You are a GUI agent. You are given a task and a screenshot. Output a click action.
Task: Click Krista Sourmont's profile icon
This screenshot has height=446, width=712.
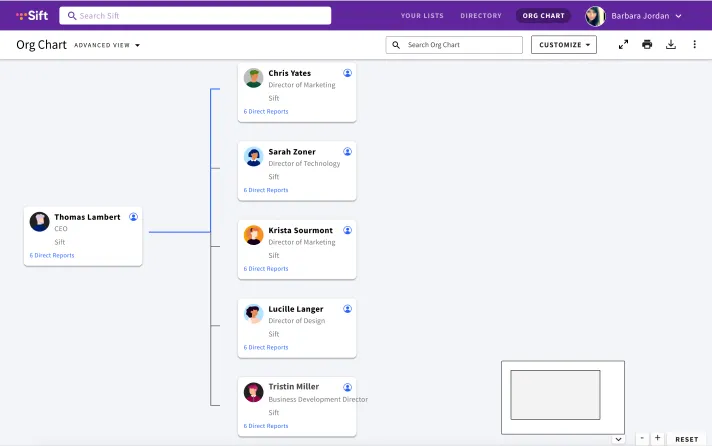coord(347,230)
